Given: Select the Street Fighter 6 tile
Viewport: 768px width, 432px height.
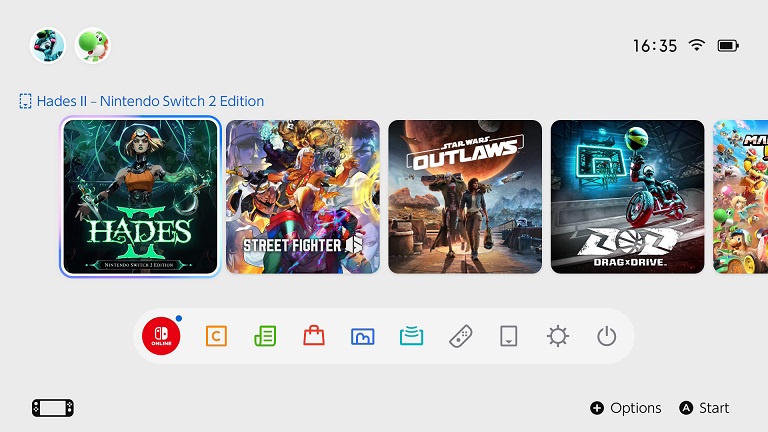Looking at the screenshot, I should click(303, 196).
